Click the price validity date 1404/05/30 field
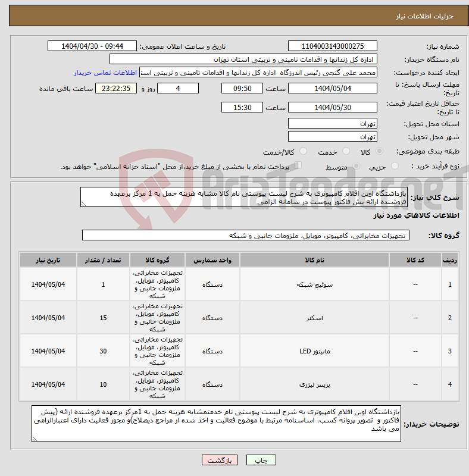Image resolution: width=469 pixels, height=476 pixels. click(x=333, y=108)
